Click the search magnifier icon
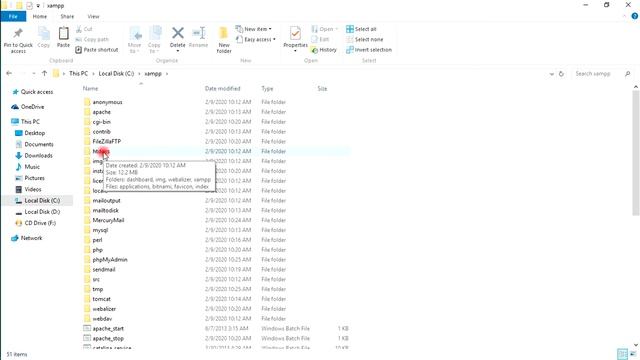This screenshot has width=640, height=360. (x=628, y=73)
